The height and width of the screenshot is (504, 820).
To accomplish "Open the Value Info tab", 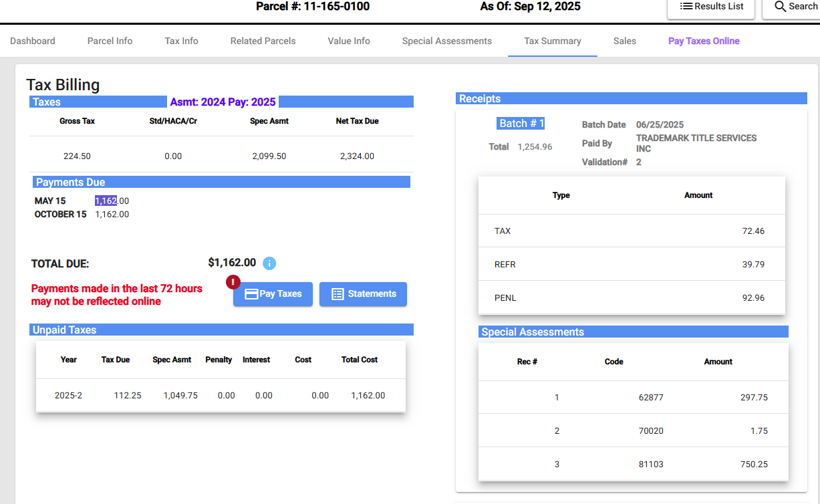I will [x=349, y=41].
